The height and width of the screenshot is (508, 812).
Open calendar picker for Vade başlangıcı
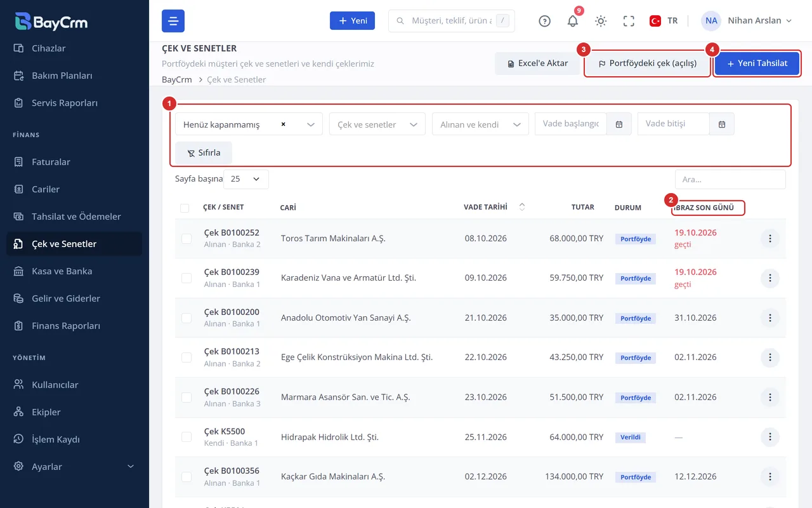(x=619, y=124)
